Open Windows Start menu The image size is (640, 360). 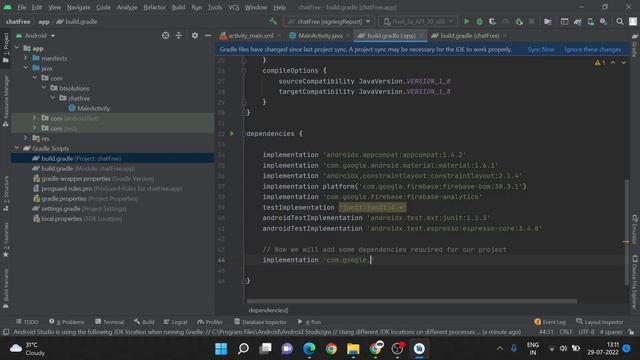pyautogui.click(x=221, y=349)
